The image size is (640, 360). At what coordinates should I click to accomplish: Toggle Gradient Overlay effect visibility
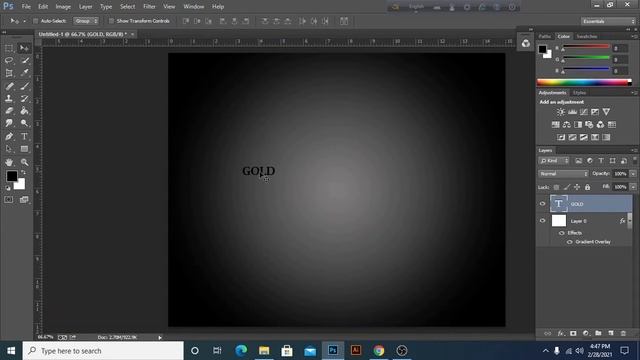click(569, 242)
